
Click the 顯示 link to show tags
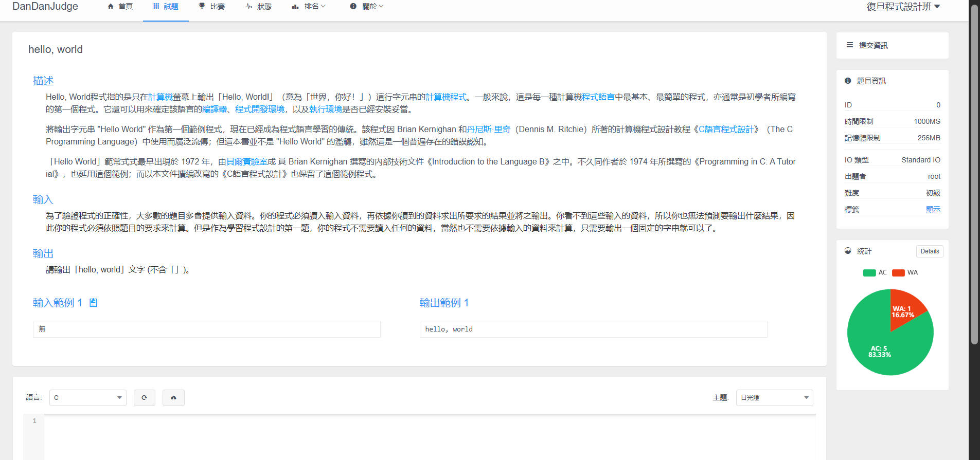(x=933, y=209)
